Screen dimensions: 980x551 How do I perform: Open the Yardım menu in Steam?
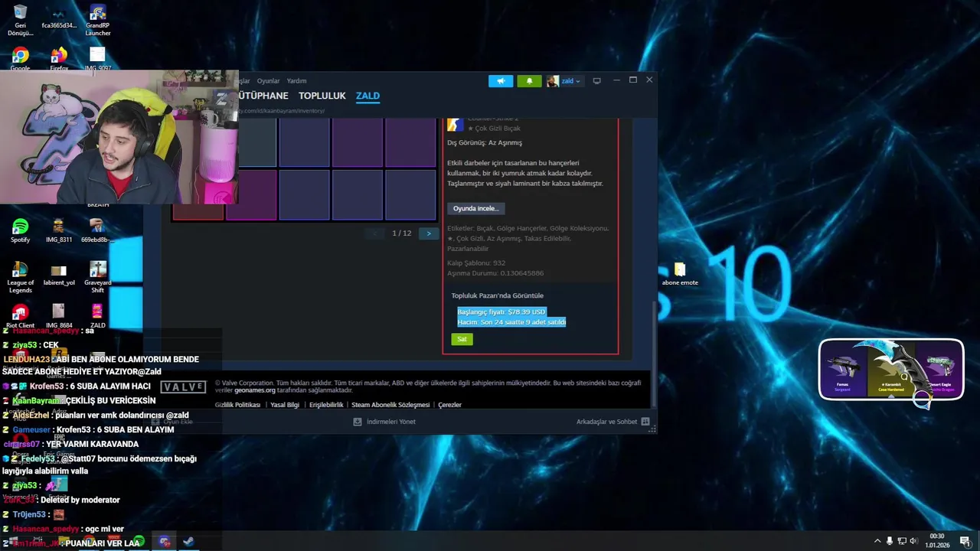coord(296,81)
